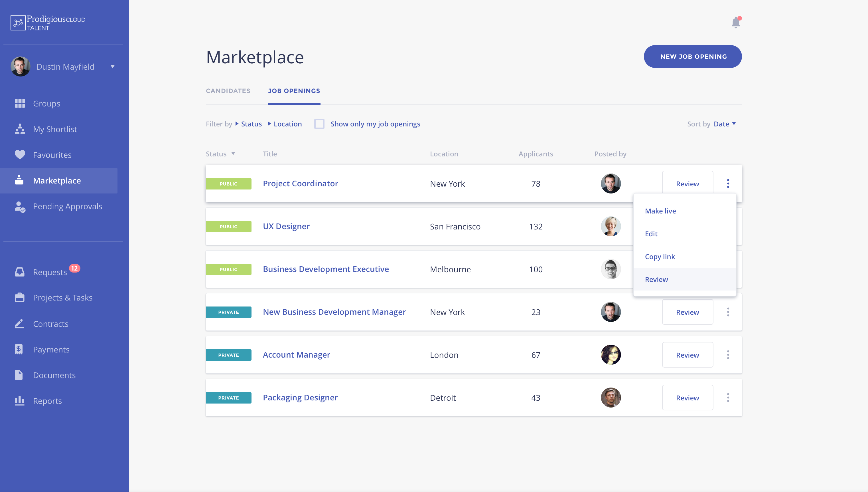The width and height of the screenshot is (868, 492).
Task: Open the Account Manager job link
Action: (297, 355)
